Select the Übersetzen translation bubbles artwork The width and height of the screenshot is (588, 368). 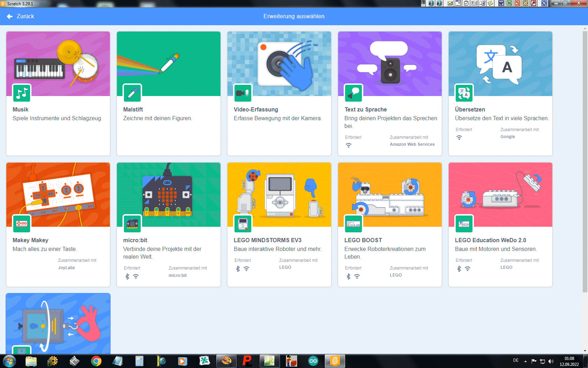(x=500, y=63)
